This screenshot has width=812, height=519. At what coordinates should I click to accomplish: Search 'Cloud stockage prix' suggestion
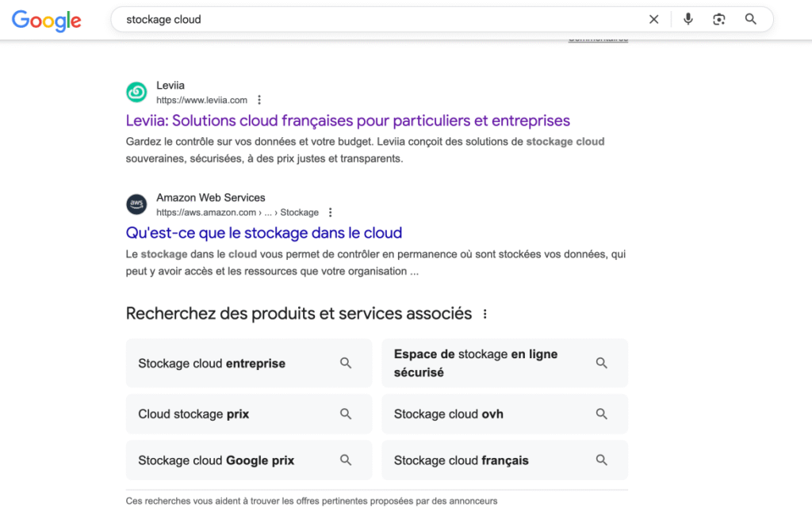(249, 414)
